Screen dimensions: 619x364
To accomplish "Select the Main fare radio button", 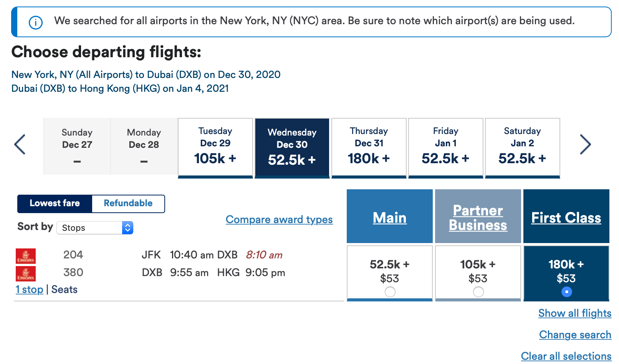I will pos(390,292).
